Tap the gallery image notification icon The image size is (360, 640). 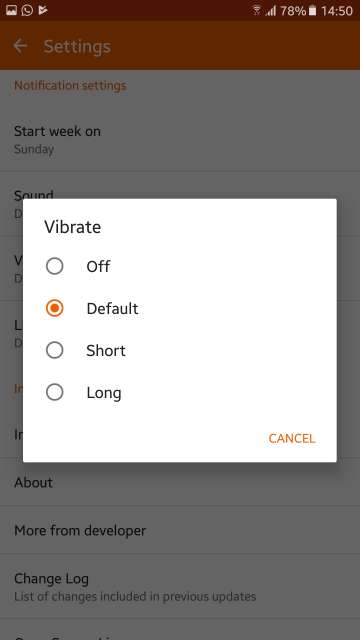pos(11,10)
